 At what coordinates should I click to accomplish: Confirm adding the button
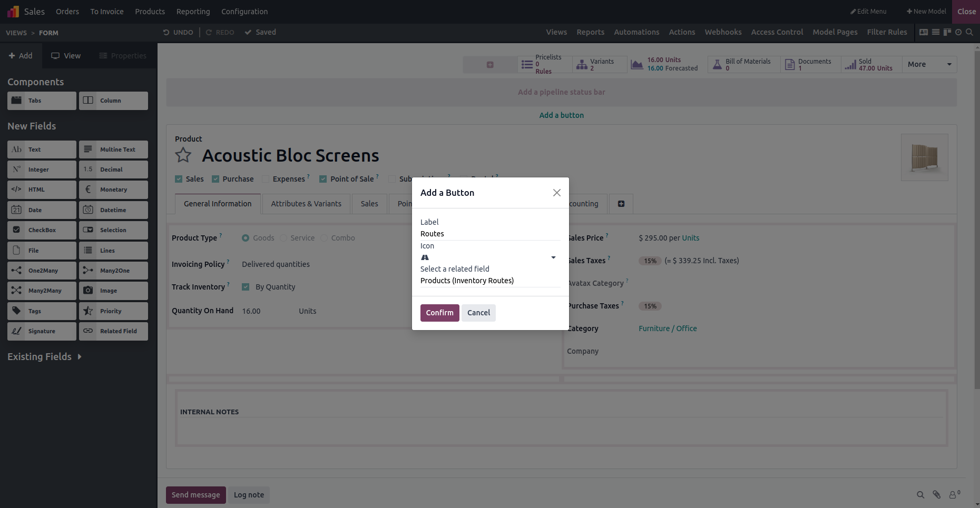[x=439, y=313]
